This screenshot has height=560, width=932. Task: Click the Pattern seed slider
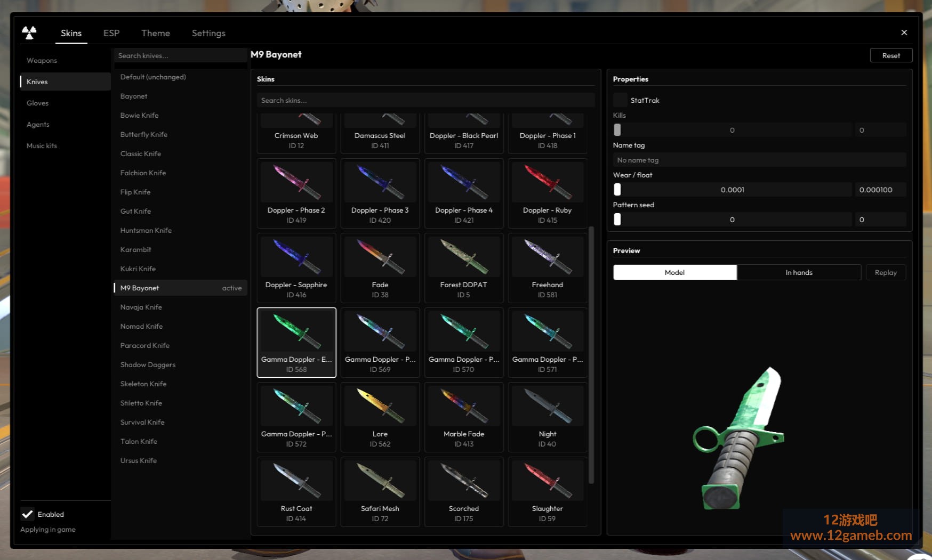(x=732, y=220)
